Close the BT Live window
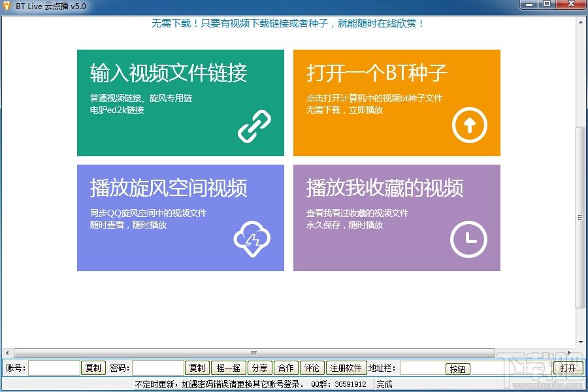This screenshot has height=392, width=588. 571,4
